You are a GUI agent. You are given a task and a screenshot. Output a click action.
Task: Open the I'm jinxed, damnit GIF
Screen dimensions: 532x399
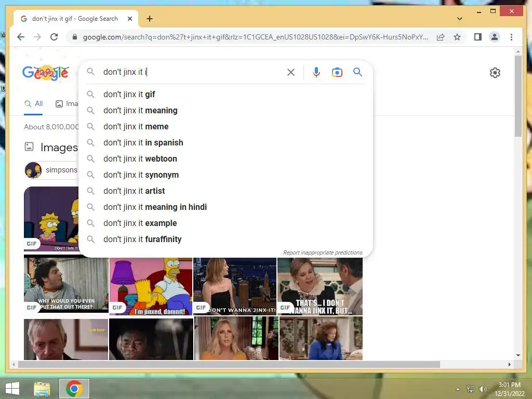click(x=151, y=287)
